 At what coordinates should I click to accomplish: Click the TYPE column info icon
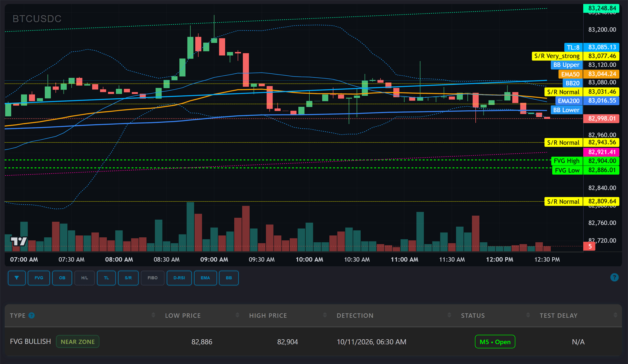(x=32, y=315)
